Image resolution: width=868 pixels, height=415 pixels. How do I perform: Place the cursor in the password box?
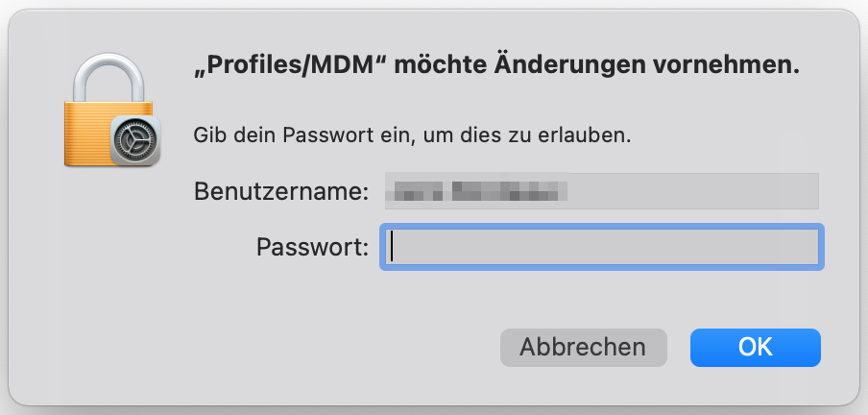[x=602, y=248]
